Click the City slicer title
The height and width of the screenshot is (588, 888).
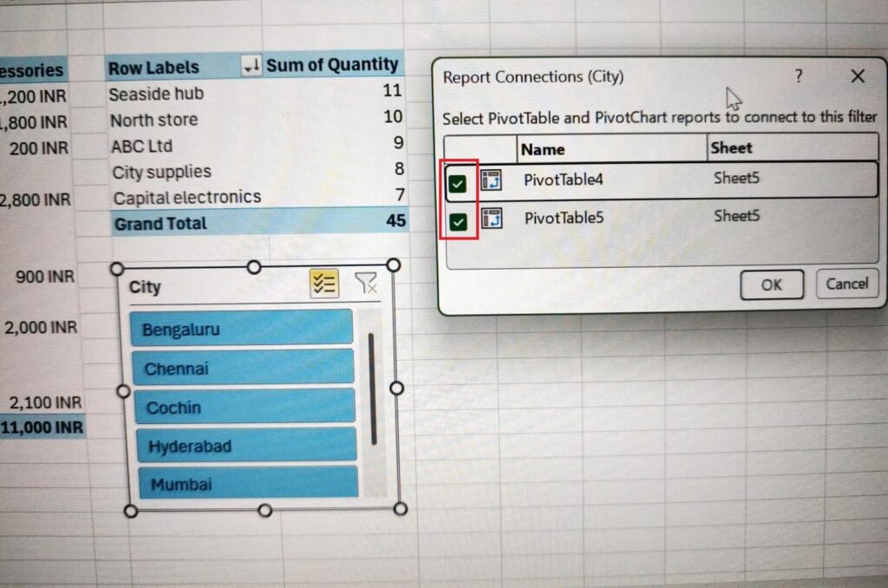145,287
